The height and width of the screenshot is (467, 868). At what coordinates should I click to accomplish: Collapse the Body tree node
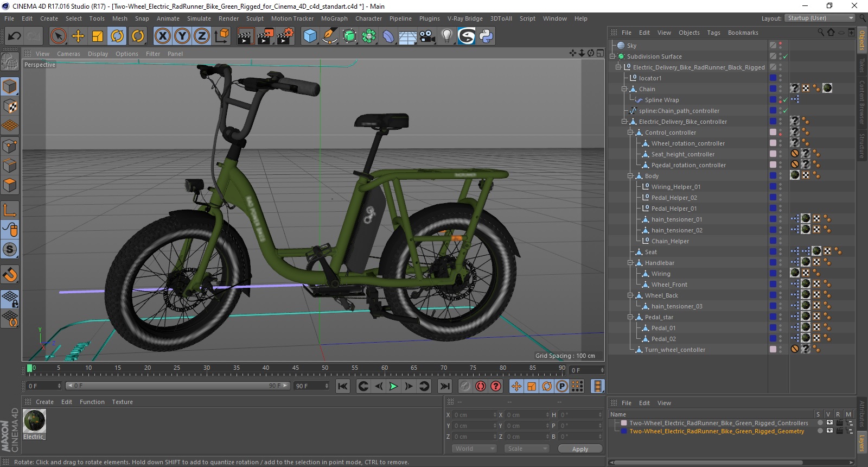tap(630, 176)
